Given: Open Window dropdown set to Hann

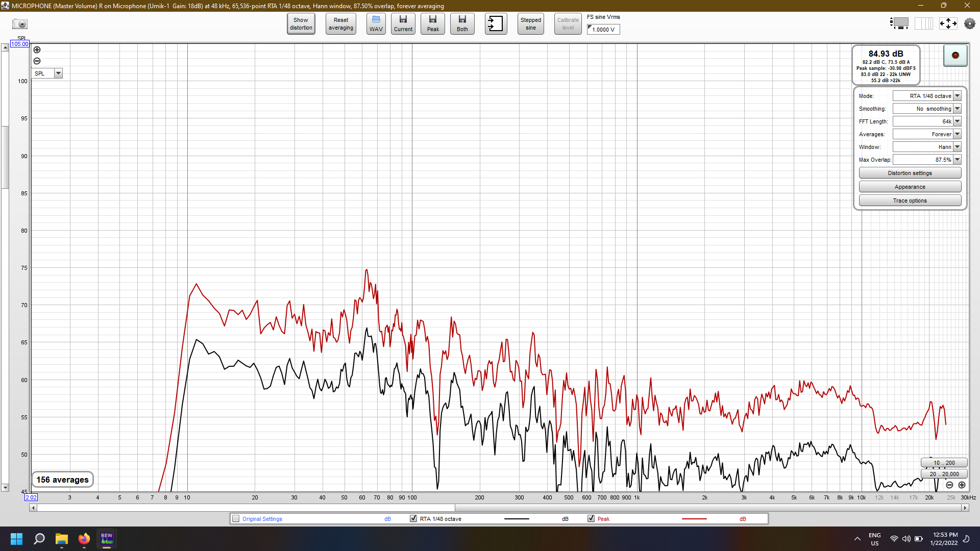Looking at the screenshot, I should [x=927, y=147].
